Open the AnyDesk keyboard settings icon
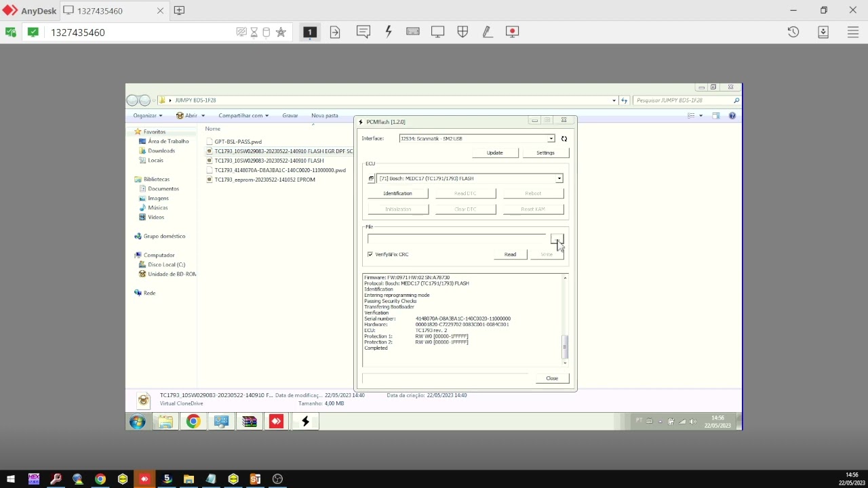The height and width of the screenshot is (488, 868). 413,32
